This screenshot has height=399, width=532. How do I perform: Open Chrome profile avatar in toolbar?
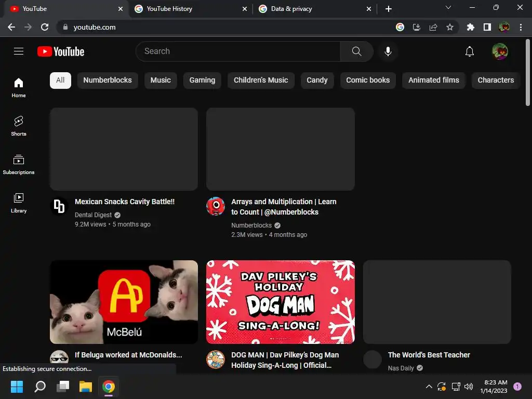tap(504, 27)
